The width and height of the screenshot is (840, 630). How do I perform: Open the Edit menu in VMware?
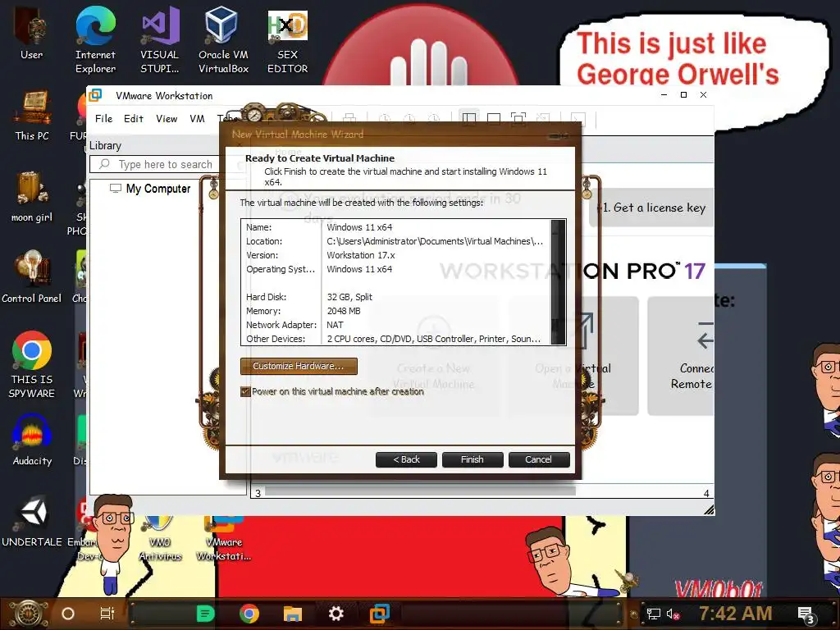(x=134, y=118)
